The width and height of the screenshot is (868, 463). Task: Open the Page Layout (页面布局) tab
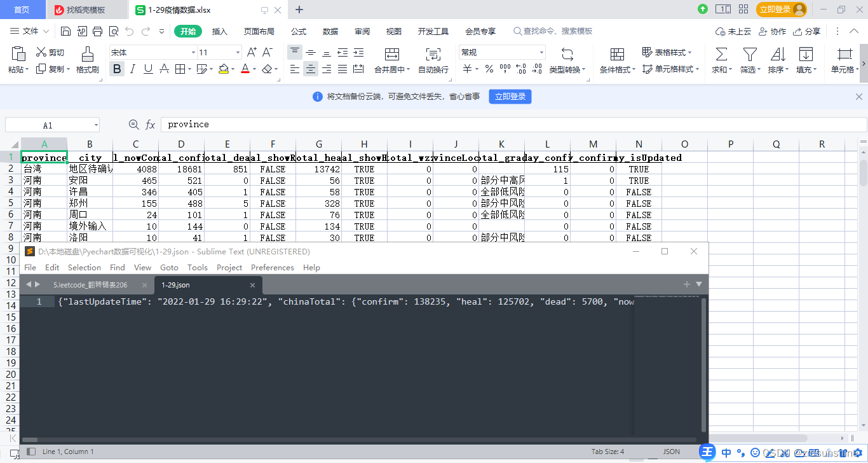coord(259,31)
